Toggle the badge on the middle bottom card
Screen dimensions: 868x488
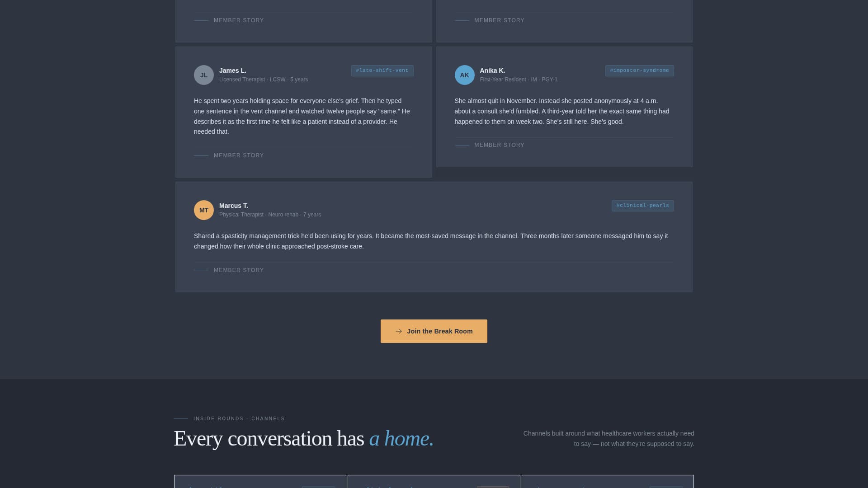coord(493,487)
